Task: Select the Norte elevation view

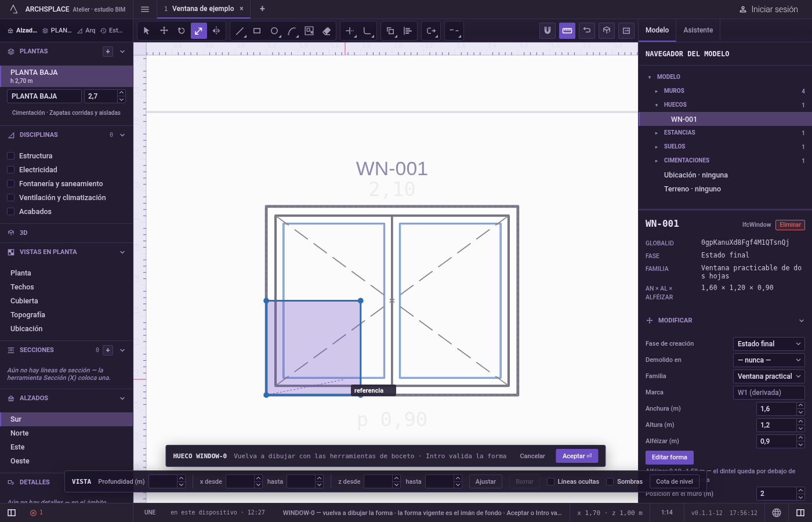Action: (x=66, y=433)
